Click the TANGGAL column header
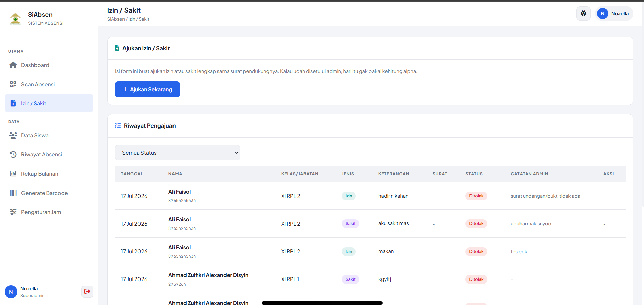 tap(132, 174)
